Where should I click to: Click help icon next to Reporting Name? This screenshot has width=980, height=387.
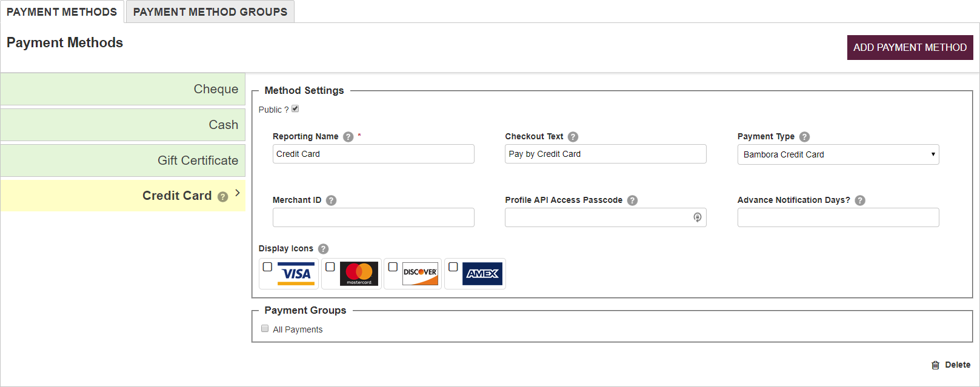(348, 137)
